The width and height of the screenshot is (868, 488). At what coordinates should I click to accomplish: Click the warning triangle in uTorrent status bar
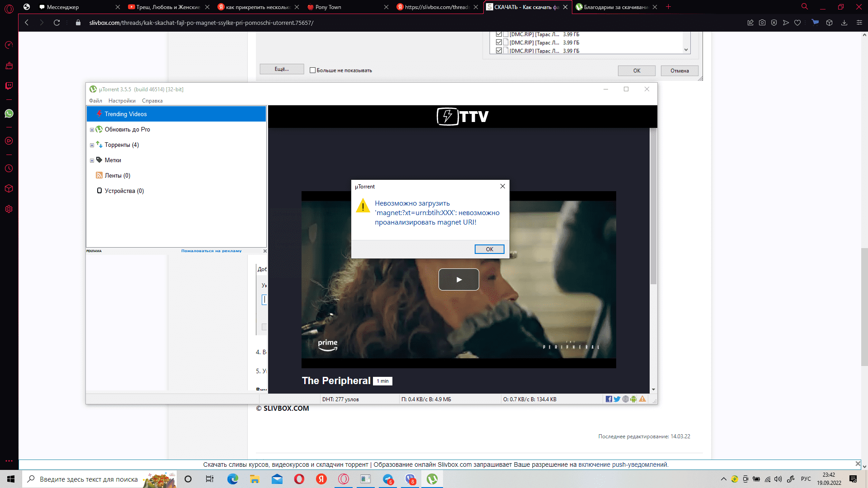[x=642, y=399]
